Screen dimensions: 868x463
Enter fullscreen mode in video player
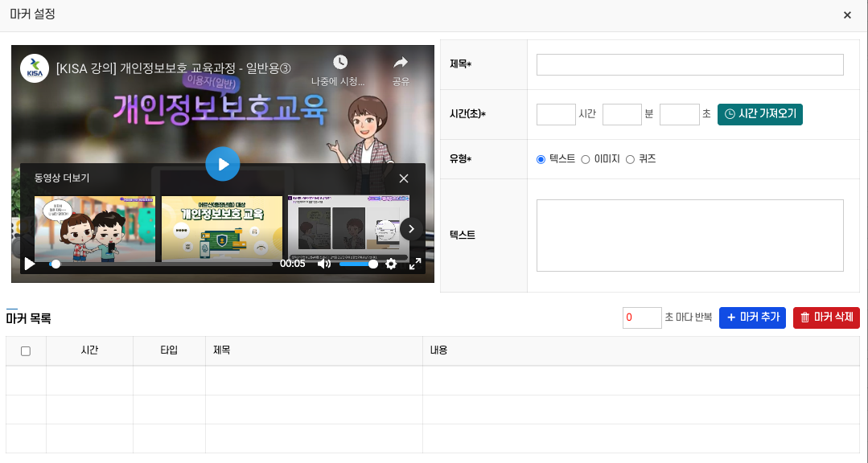[x=415, y=264]
